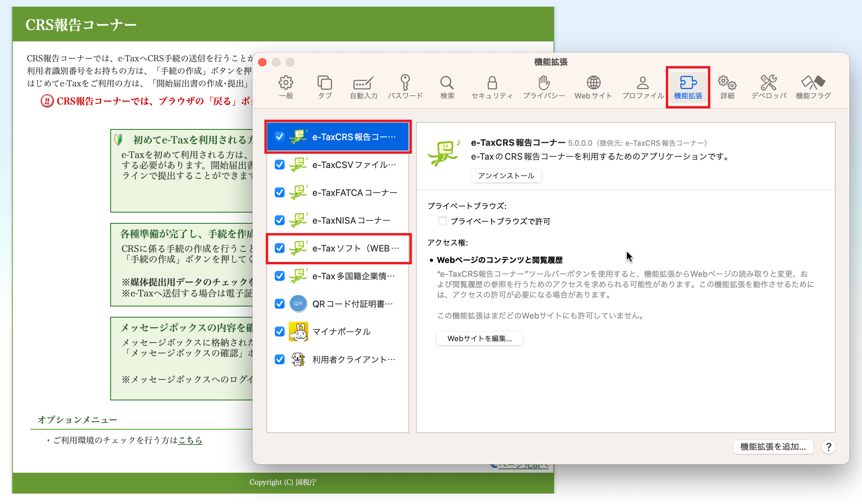862x504 pixels.
Task: Open the こちら link in option menu
Action: tap(190, 440)
